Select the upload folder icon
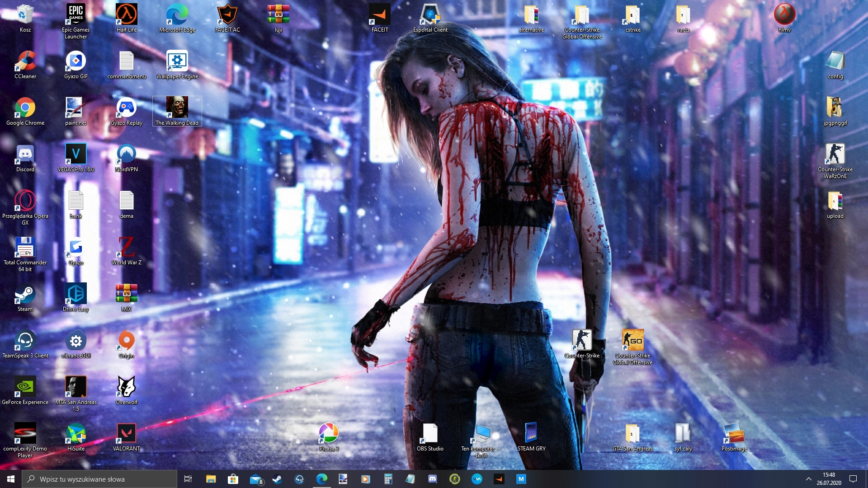This screenshot has height=488, width=868. point(835,205)
